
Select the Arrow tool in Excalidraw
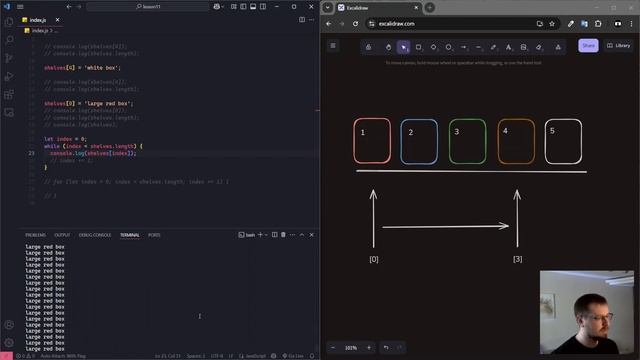click(x=464, y=47)
